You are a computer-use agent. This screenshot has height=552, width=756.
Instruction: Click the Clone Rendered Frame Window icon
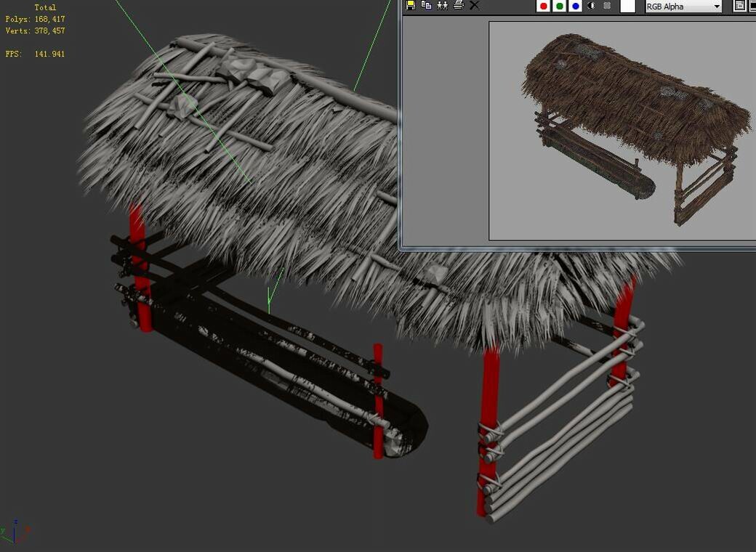(442, 5)
